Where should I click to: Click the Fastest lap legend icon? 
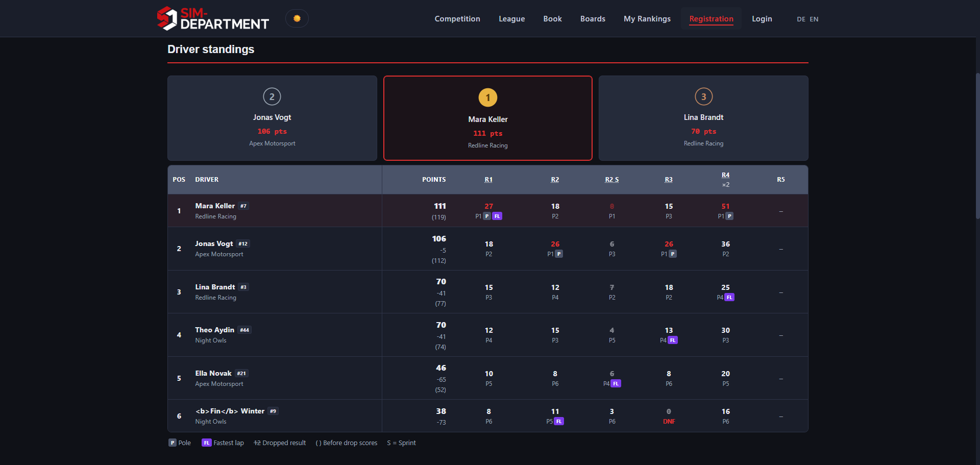click(207, 443)
